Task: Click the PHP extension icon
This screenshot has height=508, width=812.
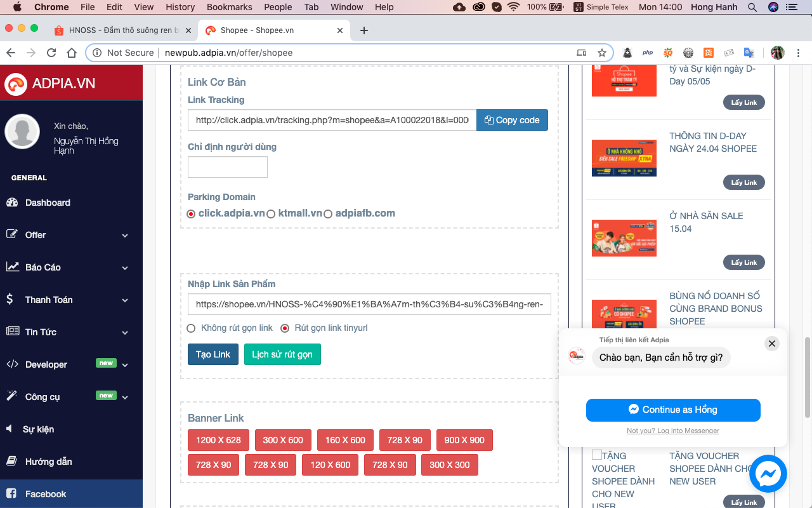Action: pos(648,53)
